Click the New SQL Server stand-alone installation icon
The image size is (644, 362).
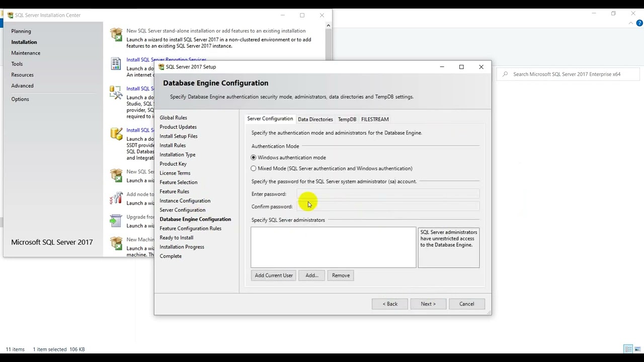[x=116, y=35]
